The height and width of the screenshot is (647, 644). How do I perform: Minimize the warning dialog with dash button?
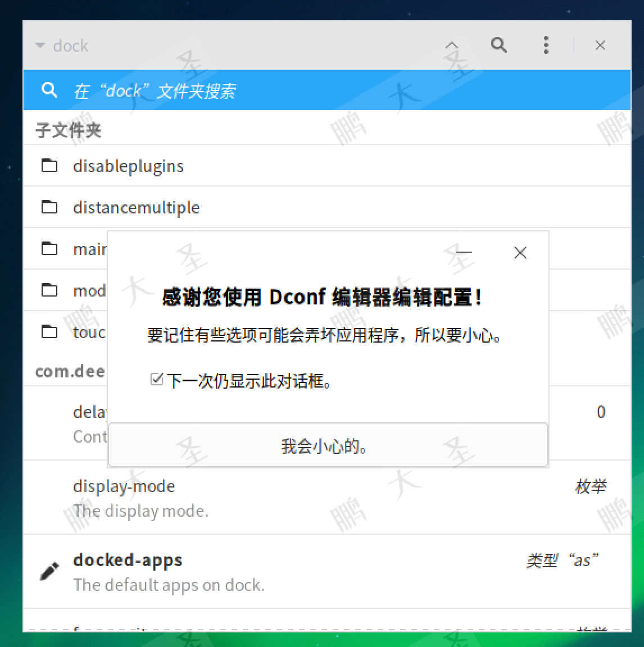464,252
